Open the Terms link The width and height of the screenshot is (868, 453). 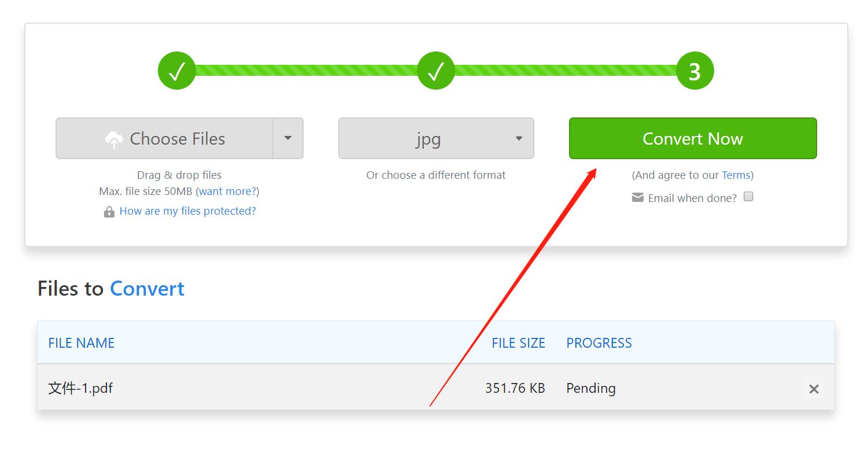click(x=736, y=175)
